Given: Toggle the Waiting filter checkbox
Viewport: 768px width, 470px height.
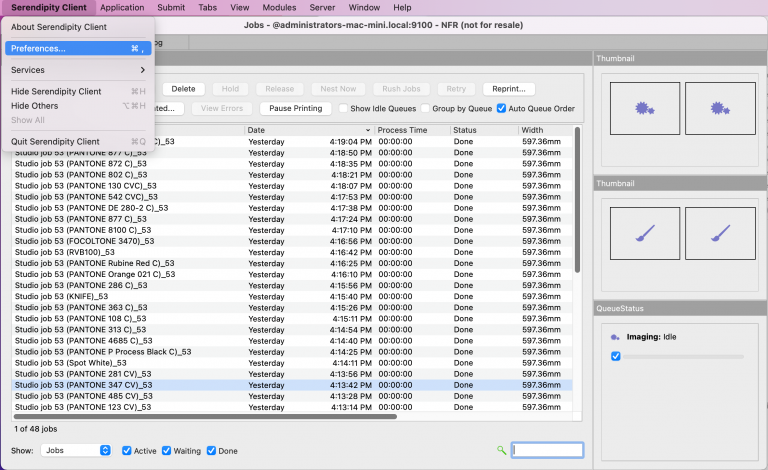Looking at the screenshot, I should pos(167,450).
